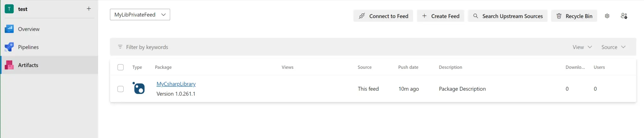The width and height of the screenshot is (644, 138).
Task: Open the MyLibPrivateFeed feed dropdown
Action: 140,15
